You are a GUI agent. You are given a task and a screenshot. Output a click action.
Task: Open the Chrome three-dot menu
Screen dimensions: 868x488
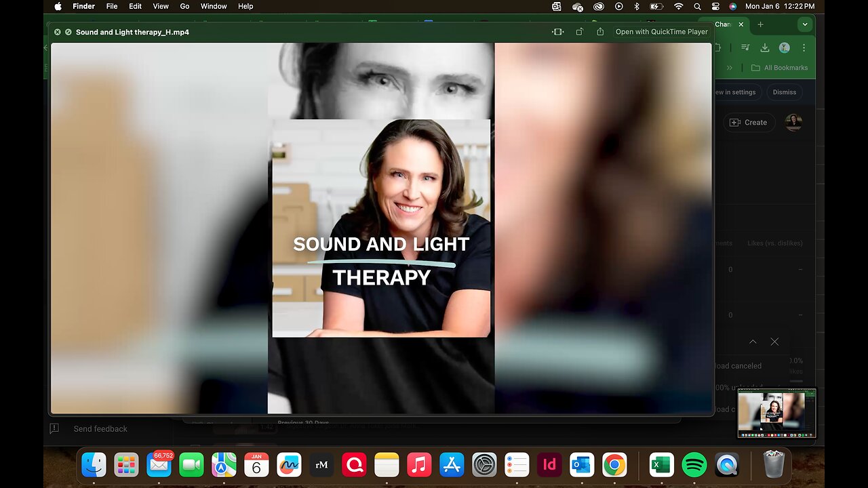tap(804, 47)
